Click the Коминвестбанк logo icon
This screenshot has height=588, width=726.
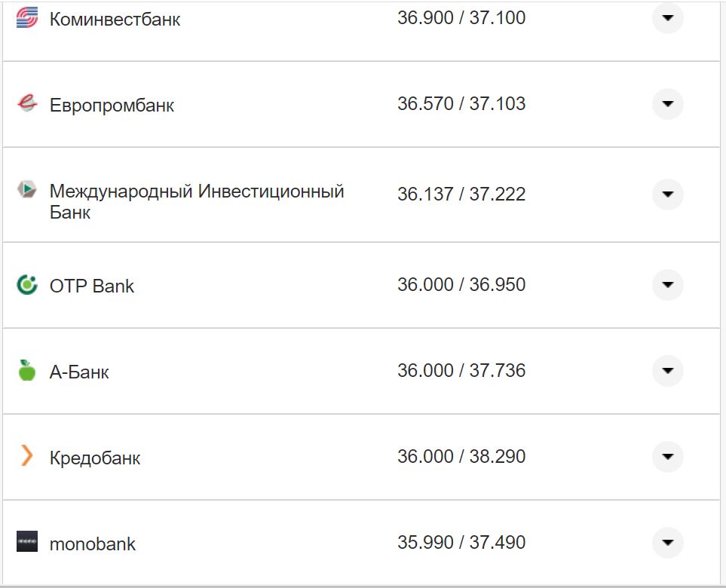pyautogui.click(x=27, y=17)
